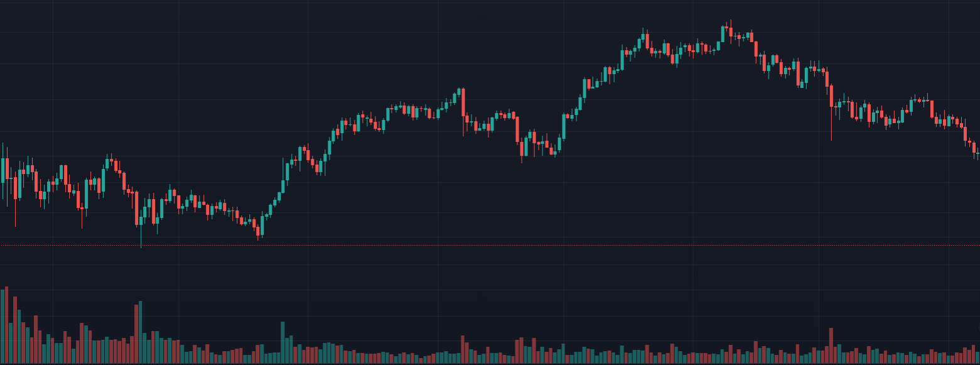This screenshot has width=980, height=365.
Task: Click the long-wicked red candle second from left
Action: tap(16, 187)
